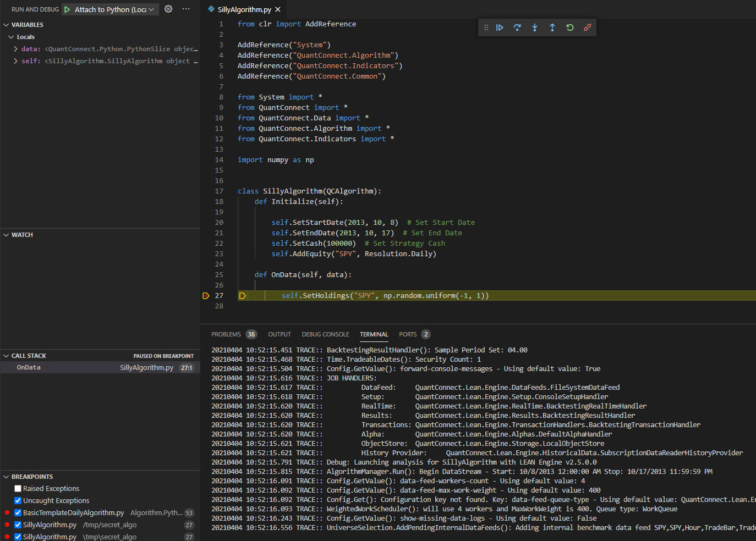Click the self.SetStartDate code line
The height and width of the screenshot is (541, 756).
tap(373, 223)
